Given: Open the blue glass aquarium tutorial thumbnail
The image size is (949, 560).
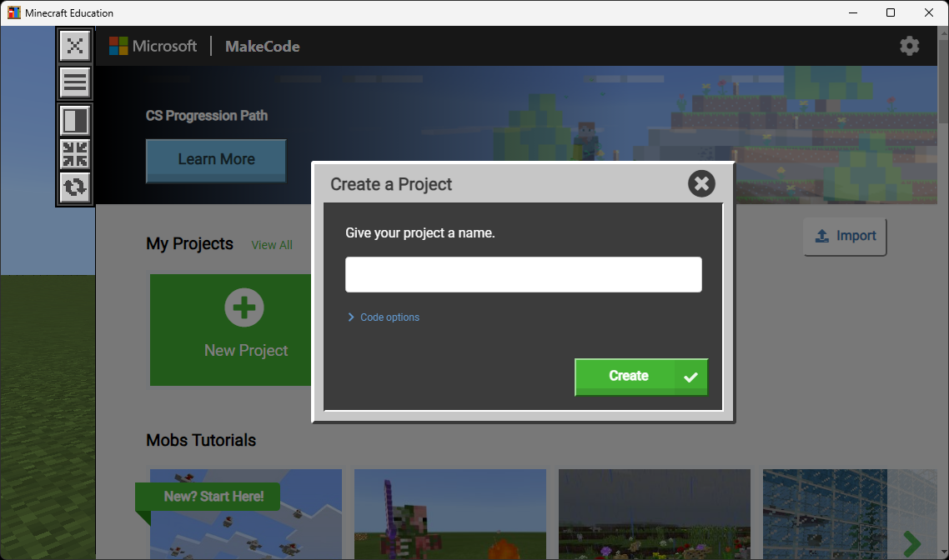Looking at the screenshot, I should pyautogui.click(x=850, y=513).
